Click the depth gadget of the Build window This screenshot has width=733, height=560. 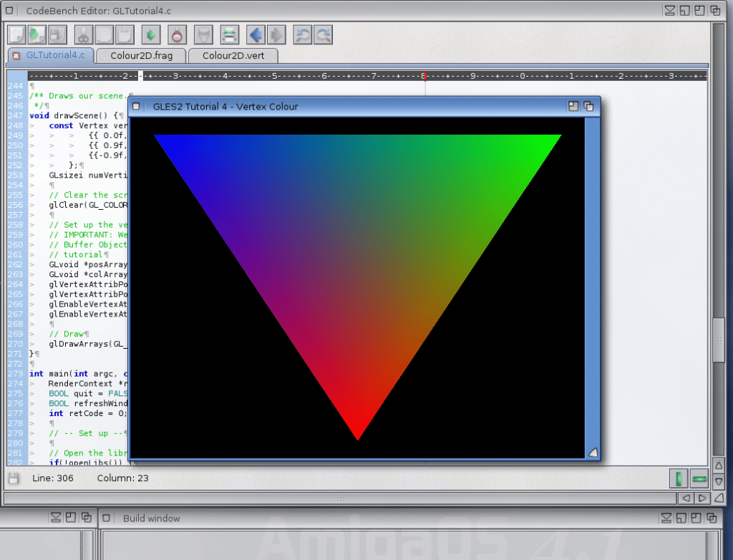point(712,518)
